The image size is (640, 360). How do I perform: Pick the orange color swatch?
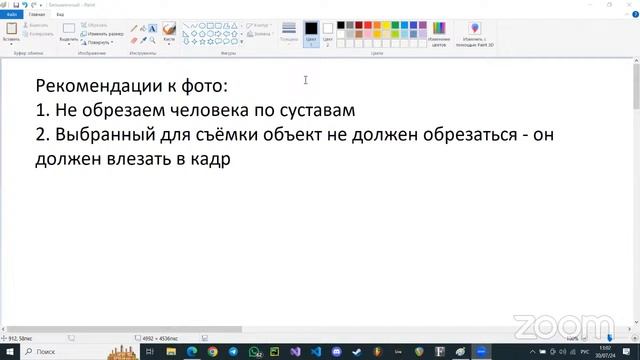click(377, 25)
